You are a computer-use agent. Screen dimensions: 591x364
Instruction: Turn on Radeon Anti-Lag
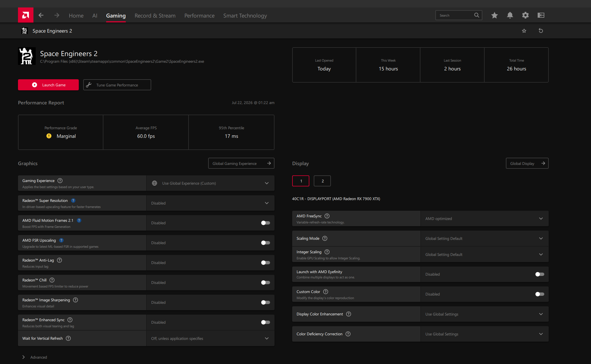pos(266,263)
